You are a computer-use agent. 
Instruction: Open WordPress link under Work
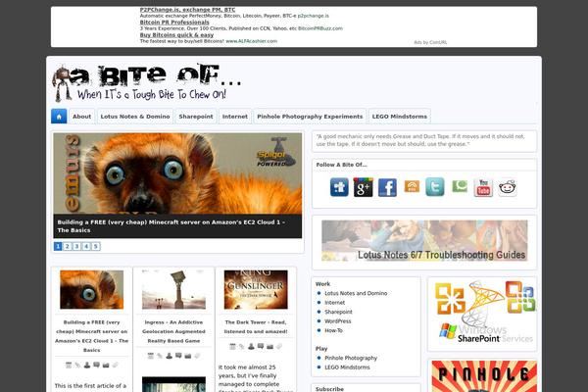338,321
